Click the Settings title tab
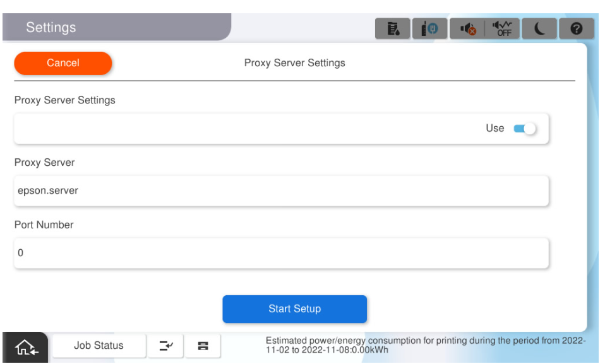605x364 pixels. coord(51,28)
